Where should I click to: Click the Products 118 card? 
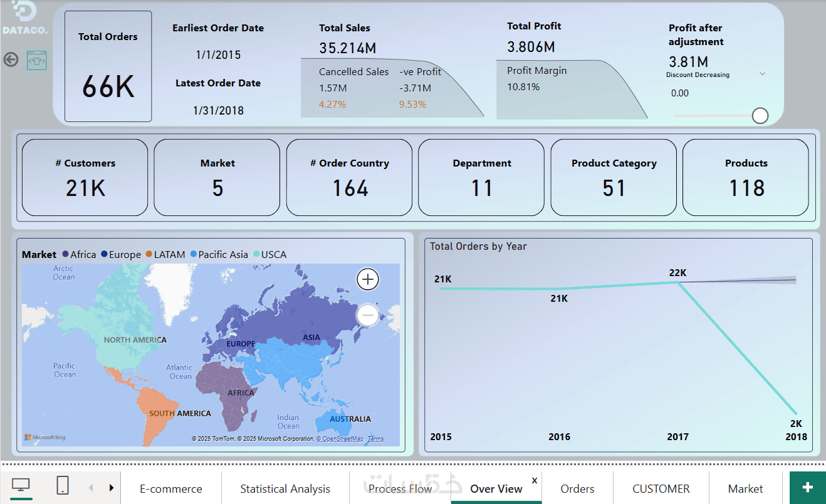coord(746,177)
